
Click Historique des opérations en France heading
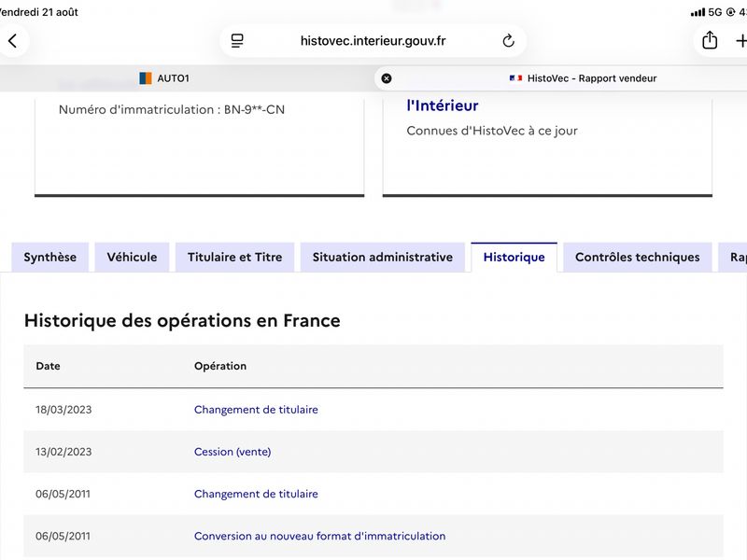(x=182, y=320)
